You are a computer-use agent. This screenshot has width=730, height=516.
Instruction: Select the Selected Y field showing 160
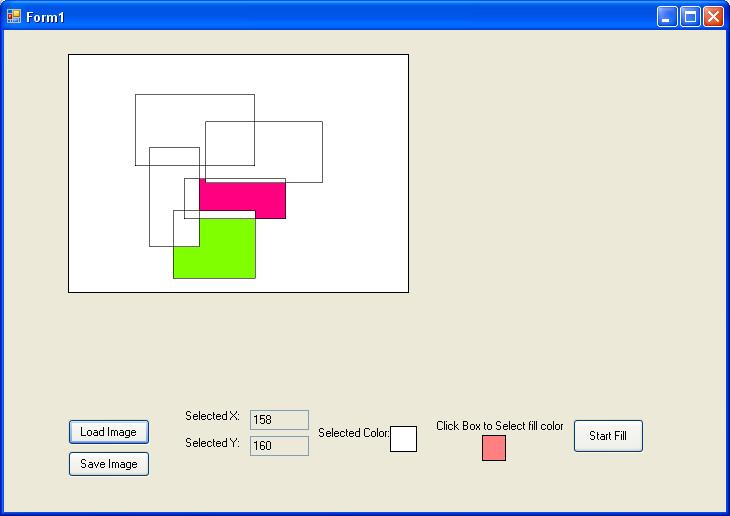pos(279,446)
